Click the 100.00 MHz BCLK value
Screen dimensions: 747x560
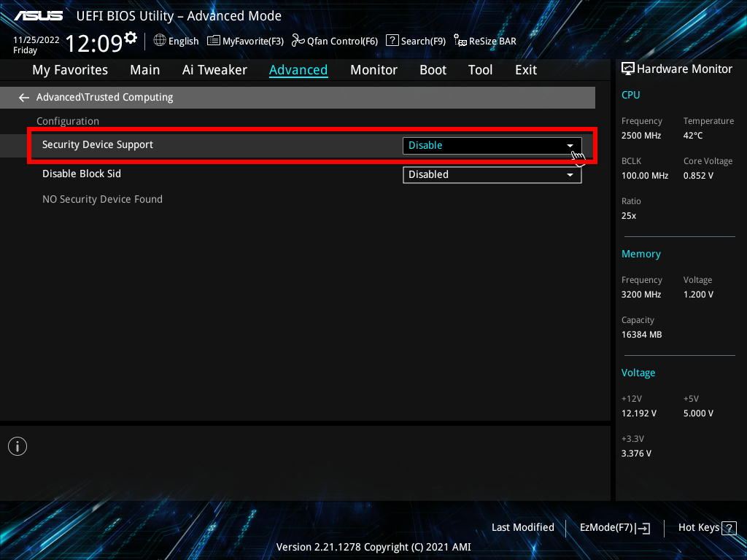point(645,176)
